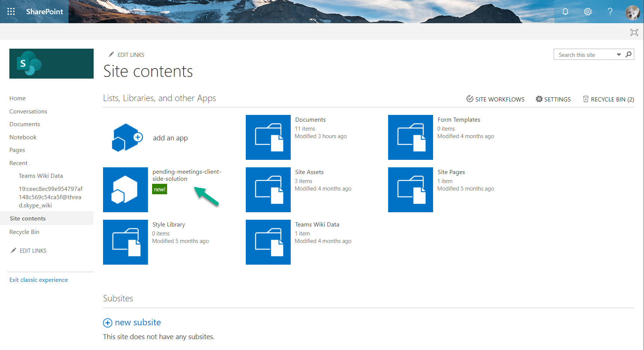Open SETTINGS link in content toolbar

pyautogui.click(x=557, y=99)
